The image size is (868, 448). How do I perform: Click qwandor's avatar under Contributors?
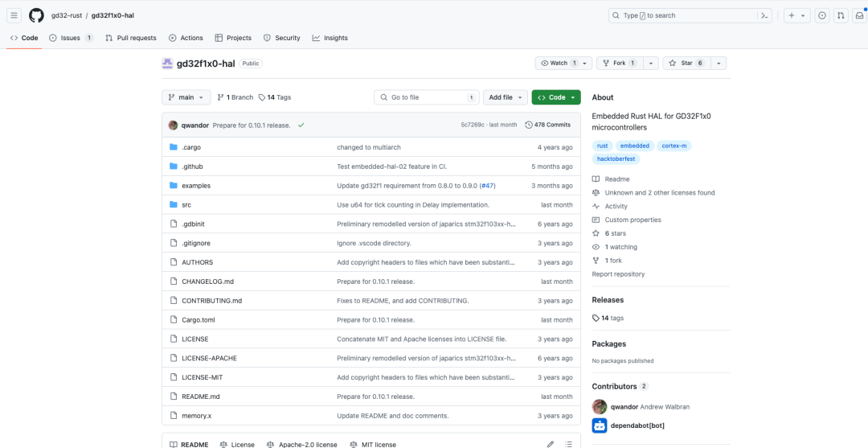[x=600, y=406]
